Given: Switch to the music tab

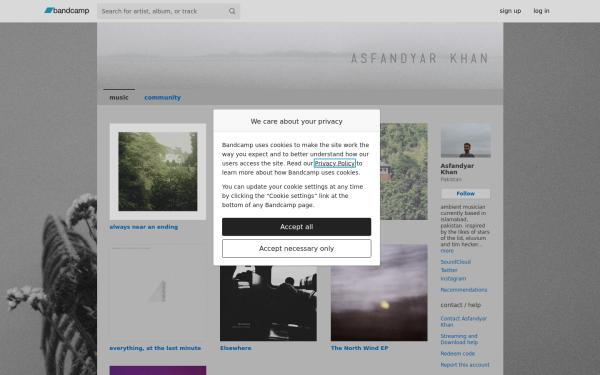Looking at the screenshot, I should point(119,97).
